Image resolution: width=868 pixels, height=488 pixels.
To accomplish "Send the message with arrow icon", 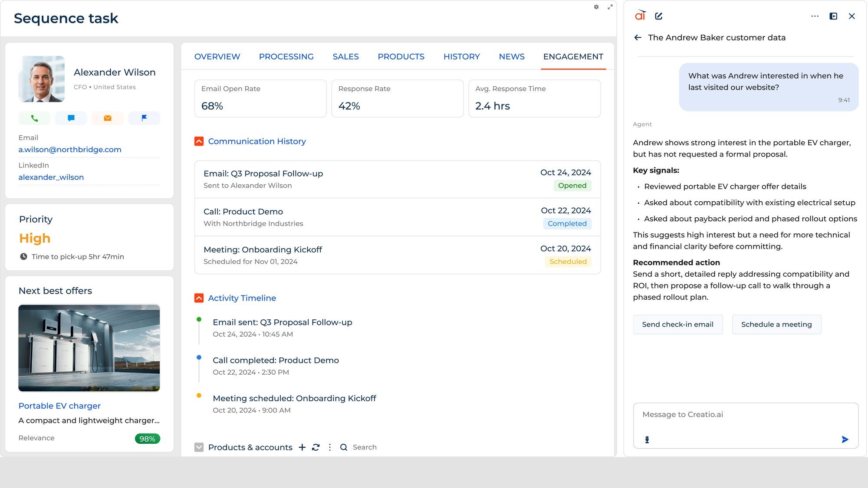I will (845, 439).
